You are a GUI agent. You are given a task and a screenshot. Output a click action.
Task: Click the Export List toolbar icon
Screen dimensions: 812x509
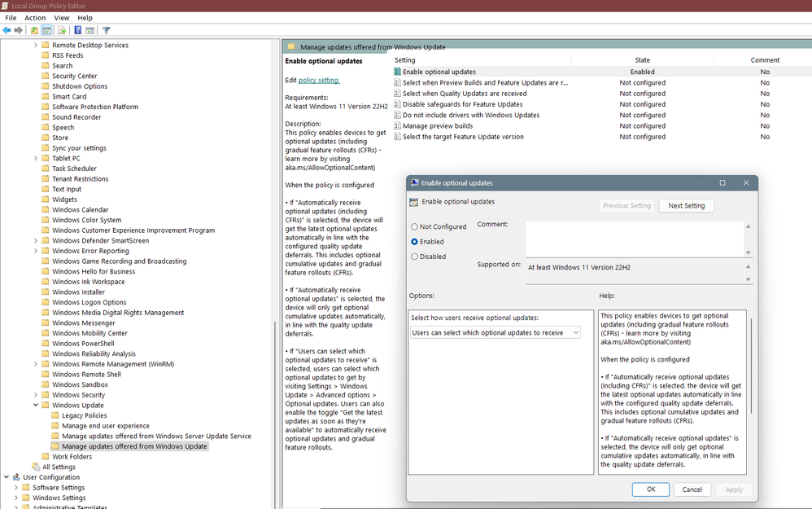(62, 31)
